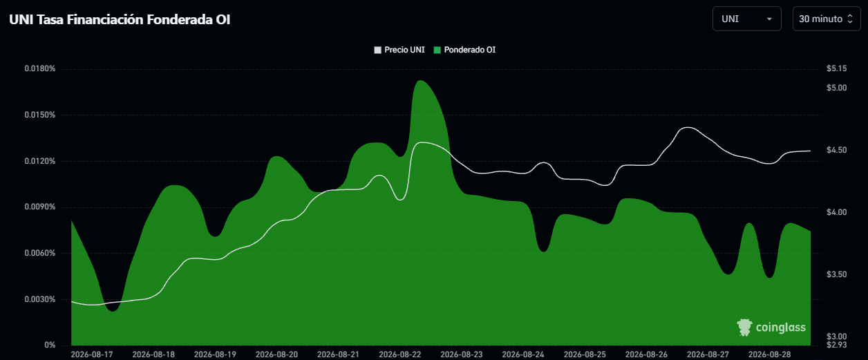The image size is (868, 360).
Task: Click the 2026-08-23 date label
Action: (462, 354)
